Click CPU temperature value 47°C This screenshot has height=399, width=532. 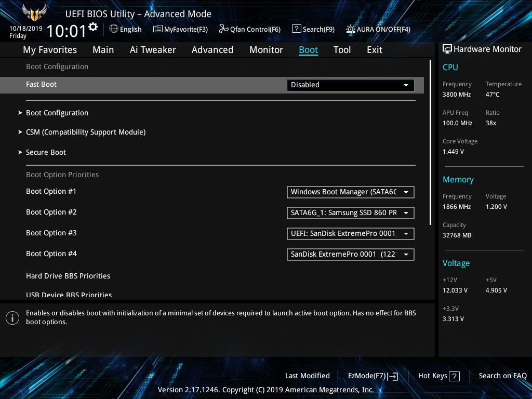point(493,95)
